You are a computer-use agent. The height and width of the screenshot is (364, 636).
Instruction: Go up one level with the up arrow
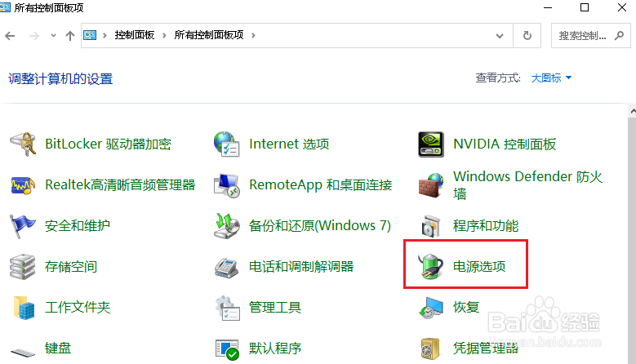pyautogui.click(x=70, y=36)
